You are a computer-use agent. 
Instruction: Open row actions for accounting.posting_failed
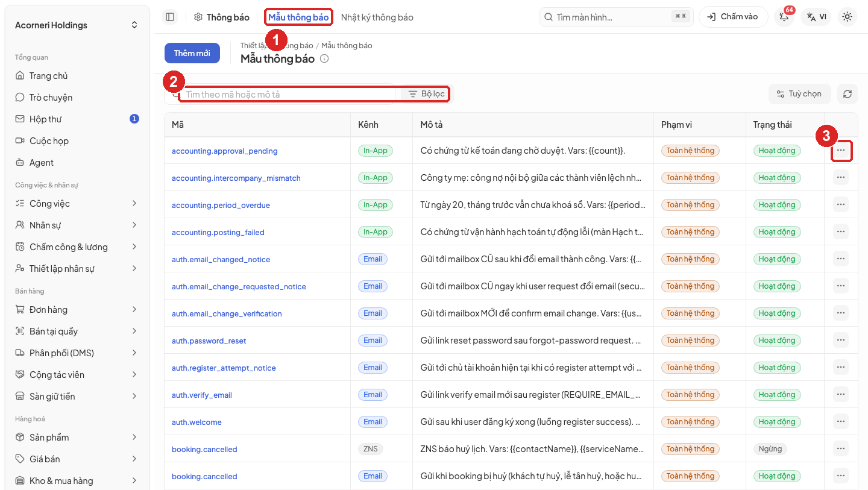[841, 232]
